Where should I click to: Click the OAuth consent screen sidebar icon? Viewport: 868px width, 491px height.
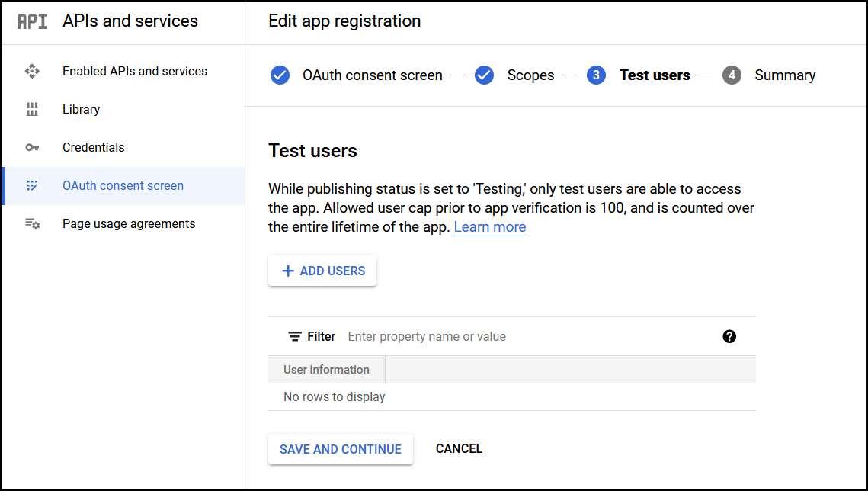pos(32,185)
